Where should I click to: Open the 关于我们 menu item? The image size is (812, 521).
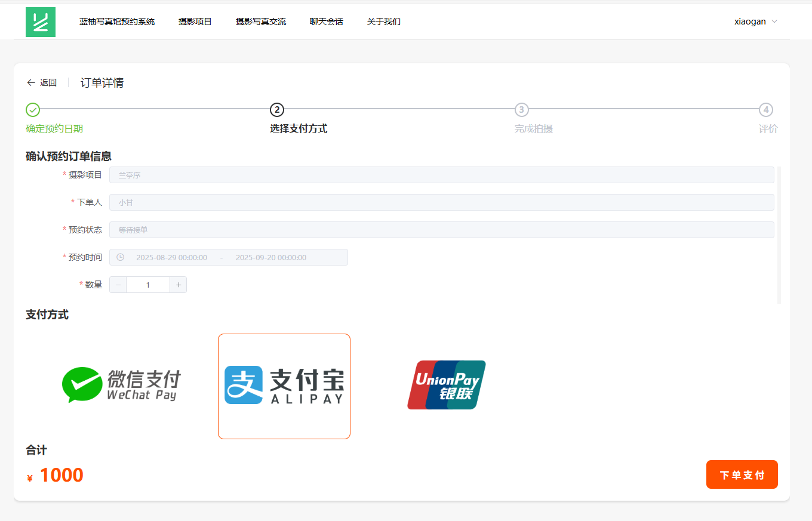pyautogui.click(x=384, y=21)
